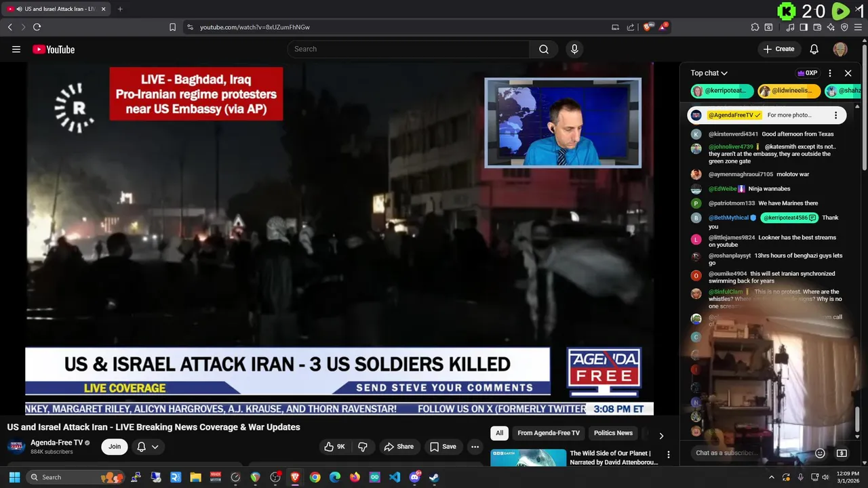Open a new browser tab
868x488 pixels.
(x=120, y=9)
